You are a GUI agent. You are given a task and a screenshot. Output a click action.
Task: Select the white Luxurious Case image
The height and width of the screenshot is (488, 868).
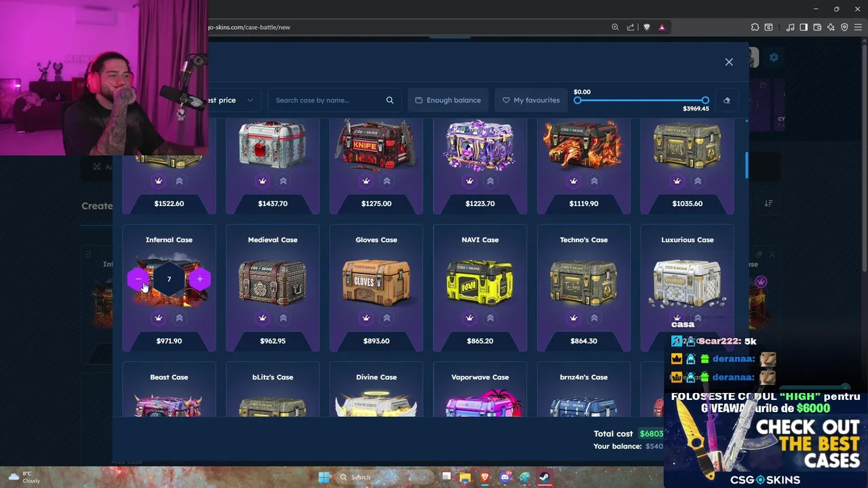(688, 283)
